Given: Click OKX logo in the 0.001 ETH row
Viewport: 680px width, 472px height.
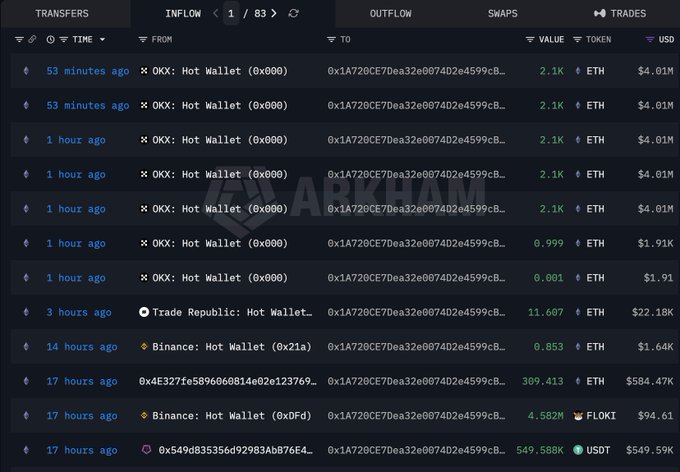Looking at the screenshot, I should pyautogui.click(x=144, y=278).
